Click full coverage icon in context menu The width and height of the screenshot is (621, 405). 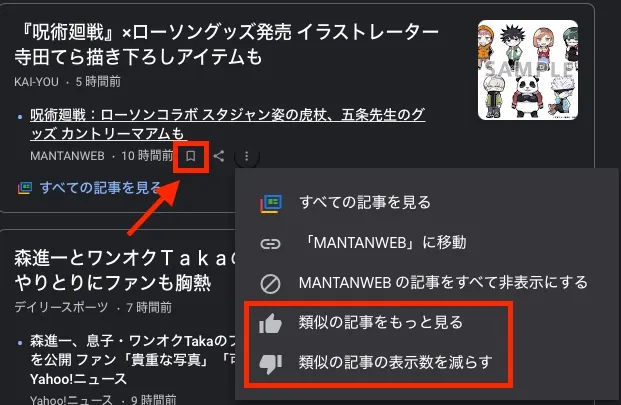tap(271, 203)
